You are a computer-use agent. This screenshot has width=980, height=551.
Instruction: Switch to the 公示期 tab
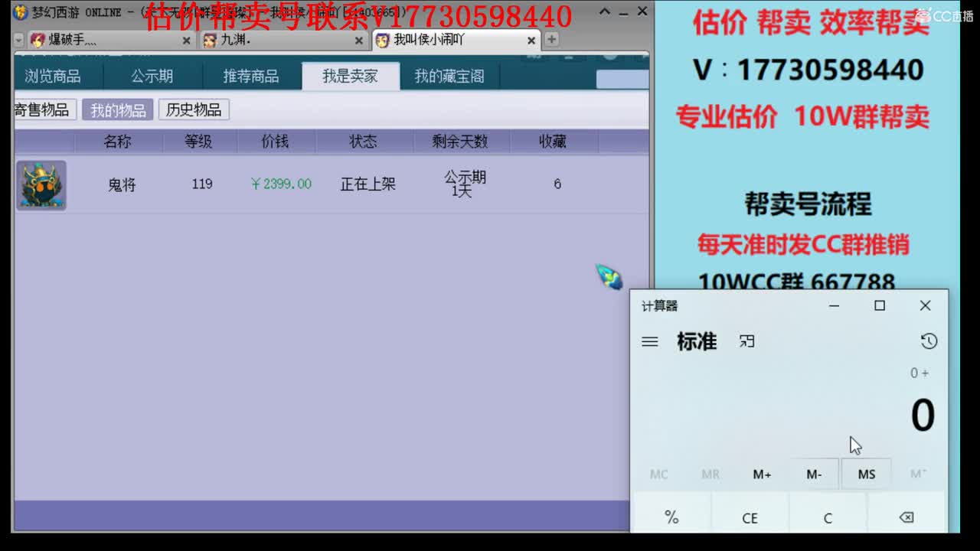(152, 77)
